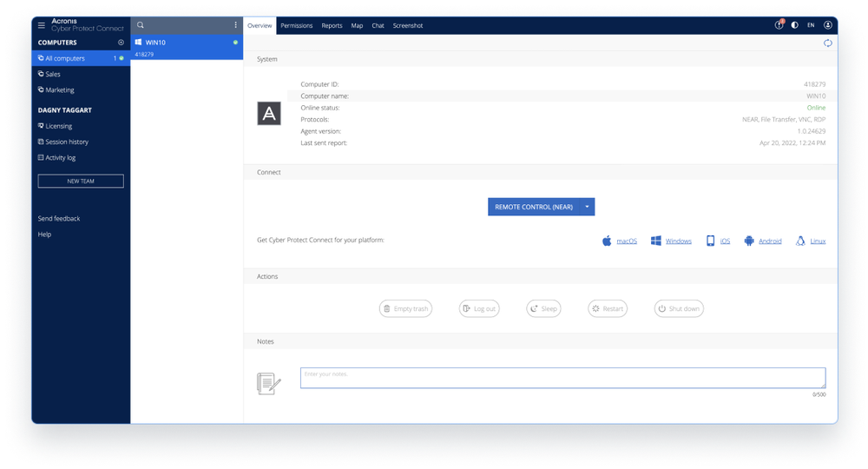Click the Apple macOS icon

point(607,241)
